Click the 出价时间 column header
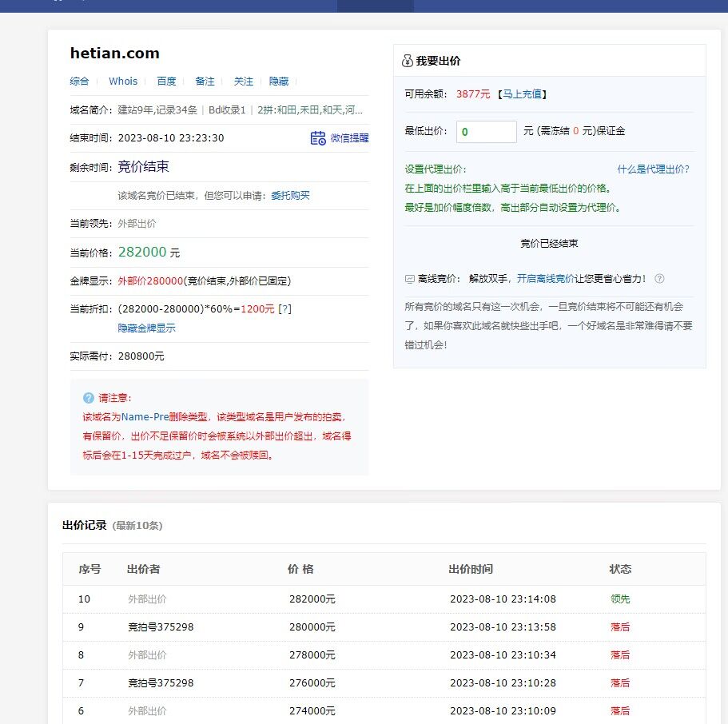Image resolution: width=728 pixels, height=724 pixels. [471, 569]
